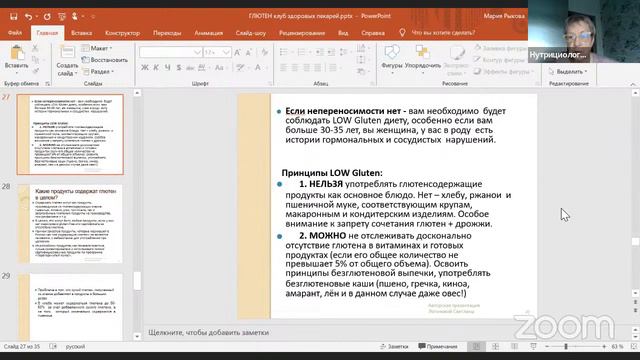Clear all formatting icon in Font group

(x=265, y=53)
